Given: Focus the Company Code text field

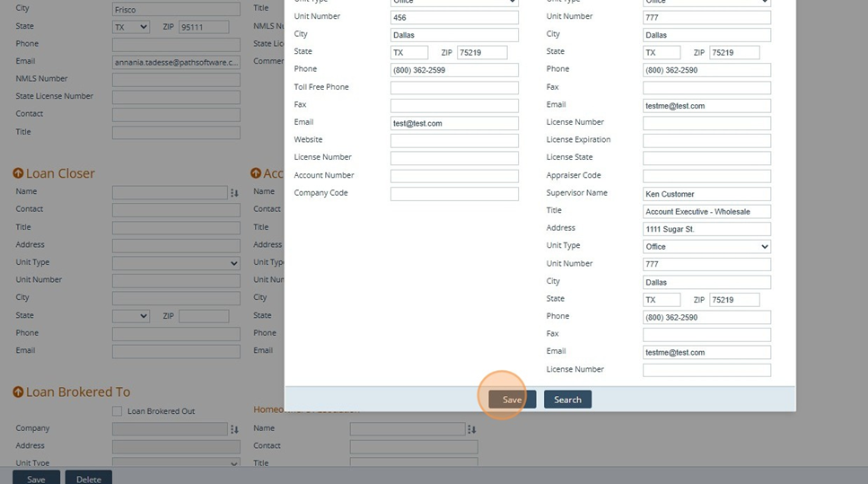Looking at the screenshot, I should [454, 194].
